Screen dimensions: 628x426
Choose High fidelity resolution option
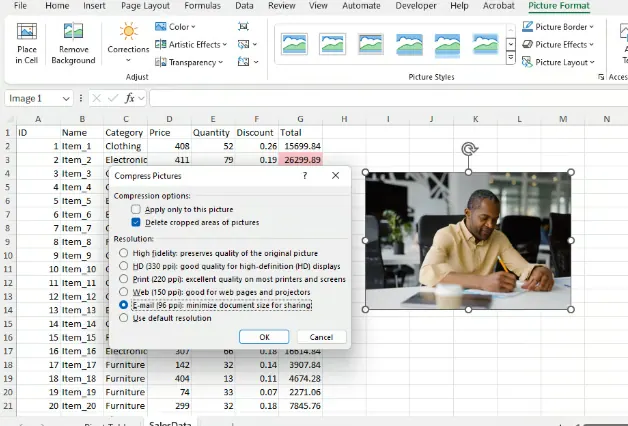[124, 253]
